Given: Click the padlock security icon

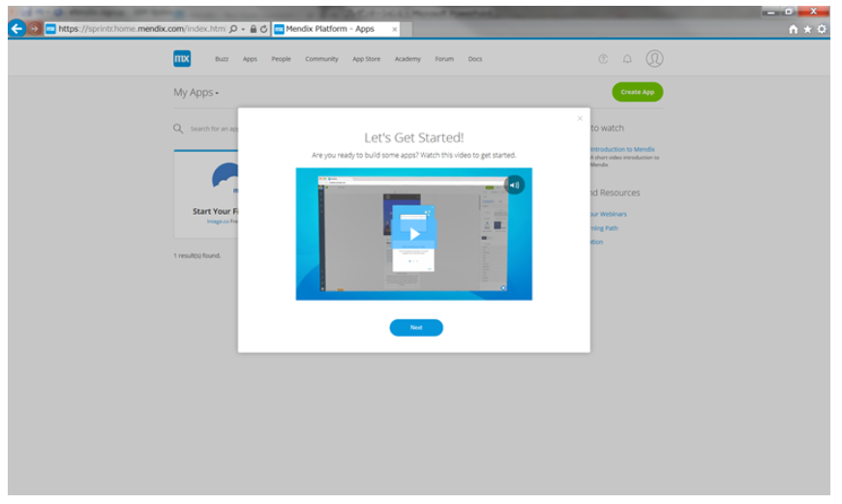Looking at the screenshot, I should [253, 29].
